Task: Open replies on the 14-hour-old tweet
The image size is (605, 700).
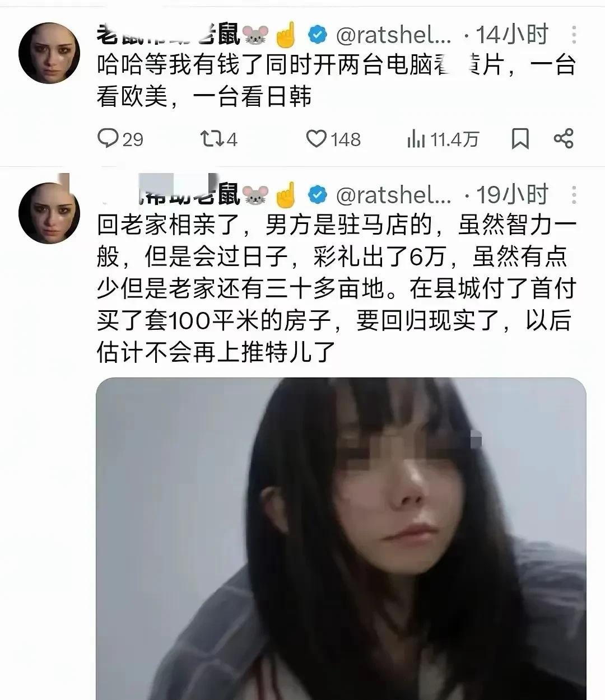Action: tap(120, 138)
